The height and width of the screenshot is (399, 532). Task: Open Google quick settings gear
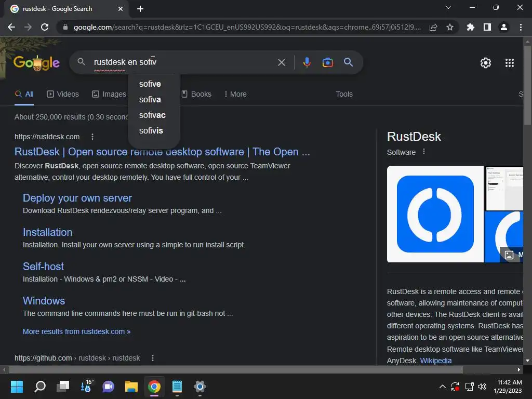point(486,63)
